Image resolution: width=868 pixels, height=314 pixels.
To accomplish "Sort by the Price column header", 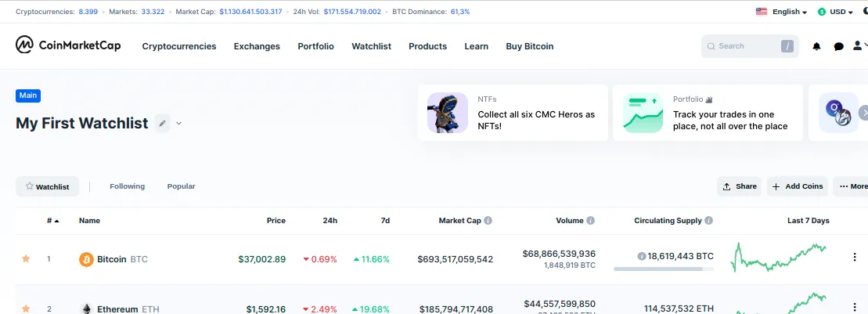I will [x=276, y=220].
